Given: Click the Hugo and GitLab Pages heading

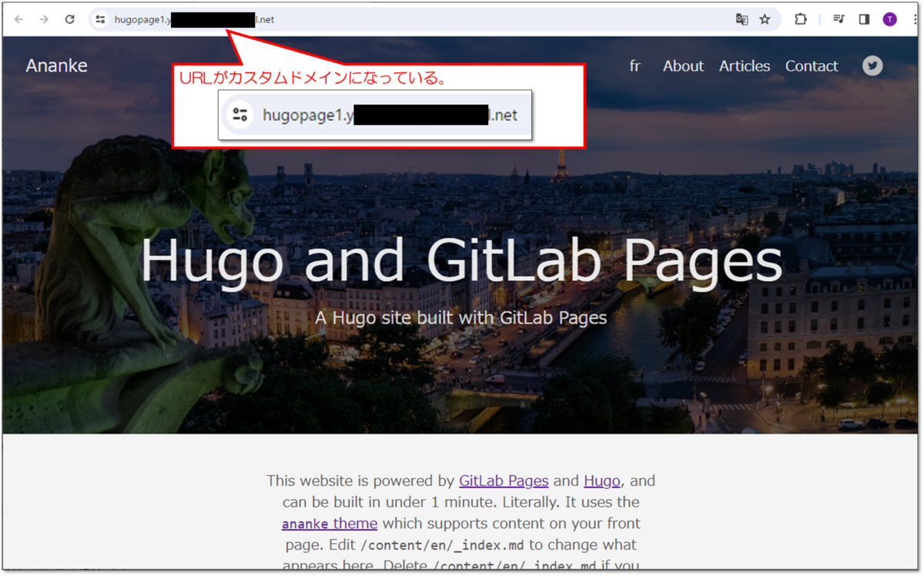Looking at the screenshot, I should coord(461,260).
